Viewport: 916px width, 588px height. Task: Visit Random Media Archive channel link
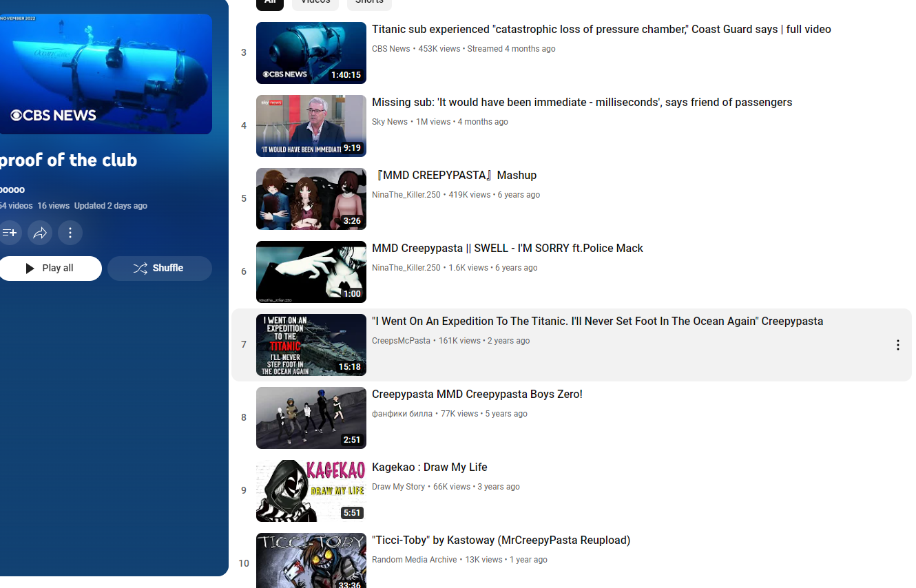(x=415, y=560)
